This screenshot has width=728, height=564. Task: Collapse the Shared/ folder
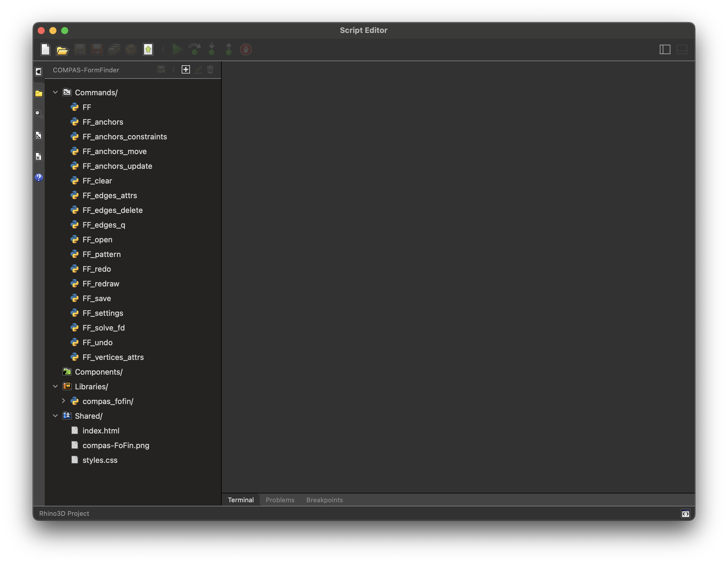[55, 416]
